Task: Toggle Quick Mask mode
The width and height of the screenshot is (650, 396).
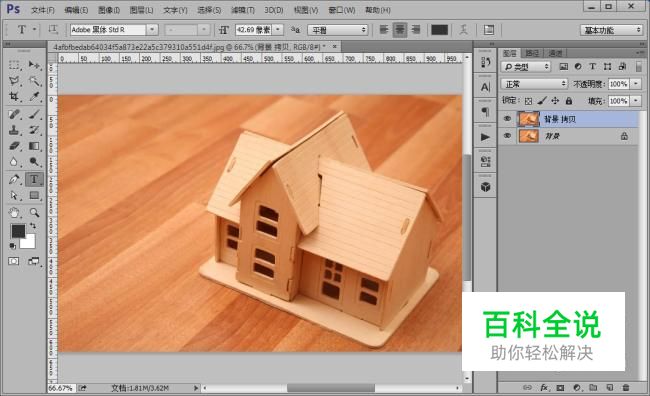Action: click(14, 261)
